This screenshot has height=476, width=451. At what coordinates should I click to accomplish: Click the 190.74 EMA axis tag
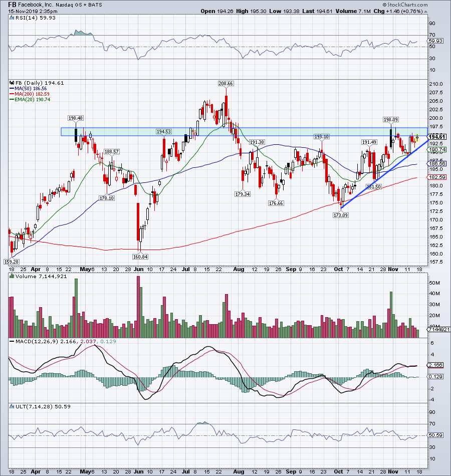coord(437,150)
